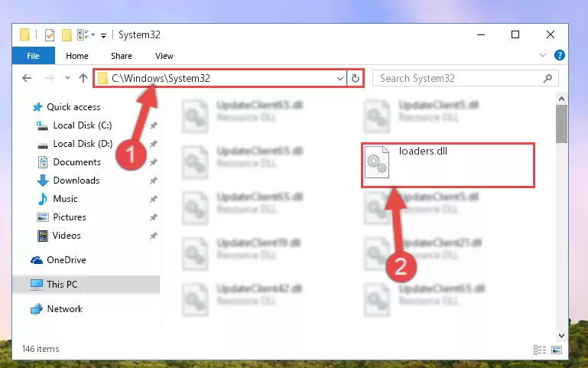Click the OneDrive cloud icon
This screenshot has height=368, width=588.
(x=37, y=260)
